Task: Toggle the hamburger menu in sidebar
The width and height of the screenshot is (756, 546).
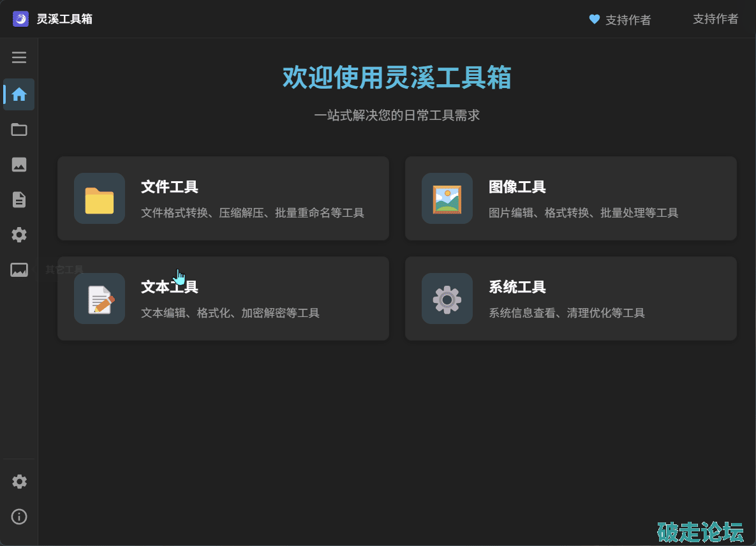Action: [19, 57]
